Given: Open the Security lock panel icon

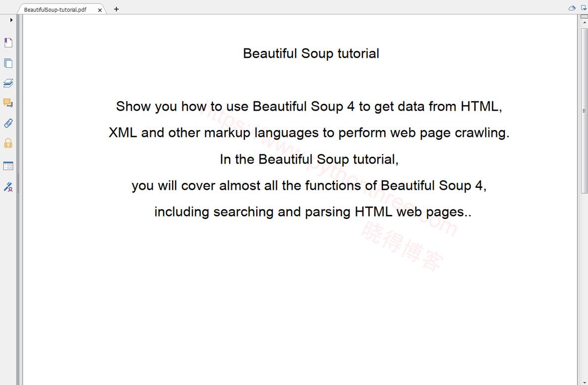Looking at the screenshot, I should (8, 143).
